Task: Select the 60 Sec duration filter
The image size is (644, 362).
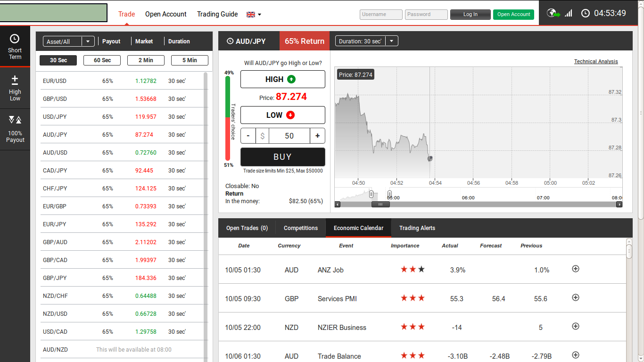Action: [x=102, y=60]
